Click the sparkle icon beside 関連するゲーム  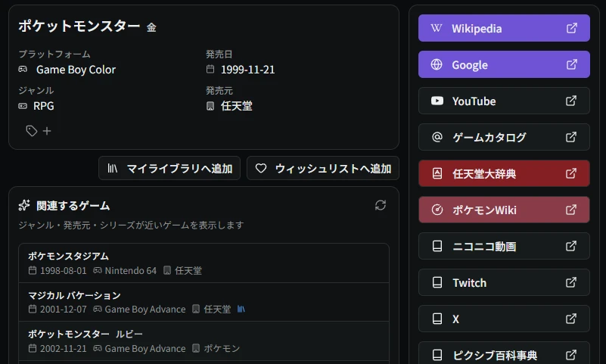click(x=24, y=205)
